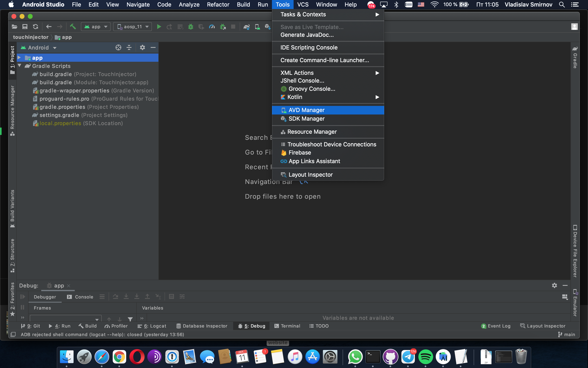Click the Make Project hammer icon
The image size is (588, 368).
tap(73, 27)
